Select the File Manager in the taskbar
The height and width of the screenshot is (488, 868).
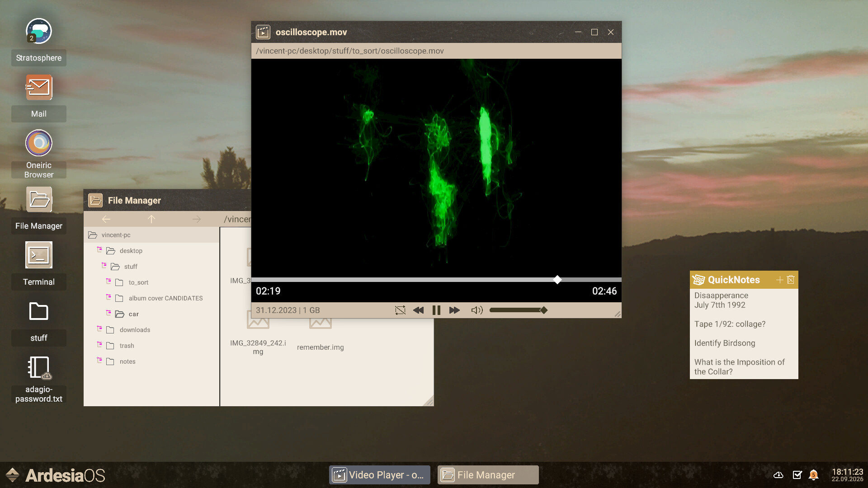click(487, 474)
